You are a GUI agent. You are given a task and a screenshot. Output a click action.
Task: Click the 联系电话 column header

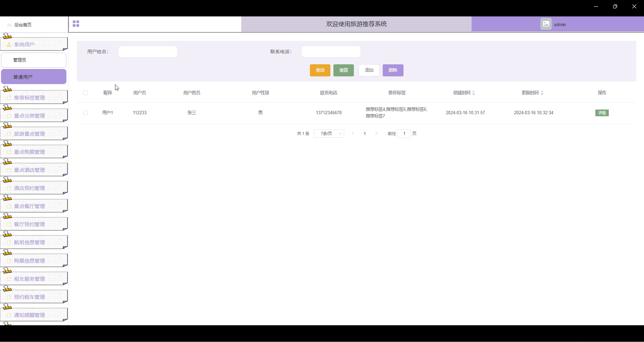(x=329, y=93)
